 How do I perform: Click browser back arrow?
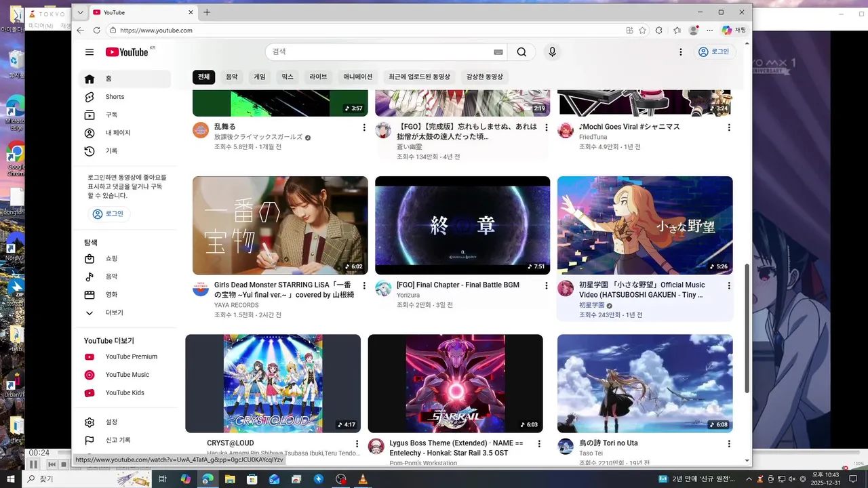coord(81,30)
